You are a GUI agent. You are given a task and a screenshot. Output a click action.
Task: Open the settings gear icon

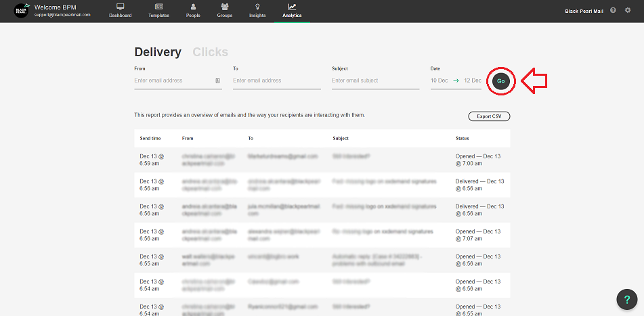click(x=628, y=11)
